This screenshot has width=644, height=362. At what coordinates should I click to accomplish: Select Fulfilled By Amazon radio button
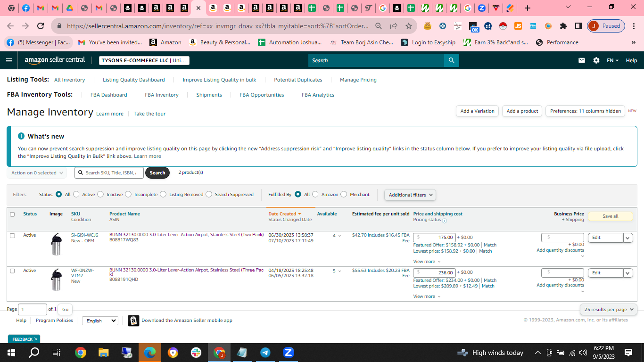click(x=315, y=194)
